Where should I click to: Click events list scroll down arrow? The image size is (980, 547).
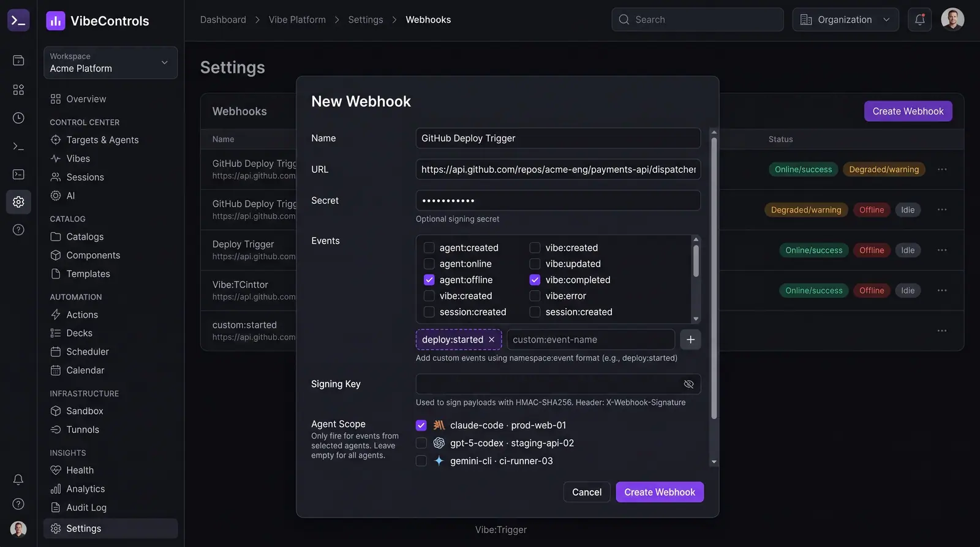[x=696, y=319]
